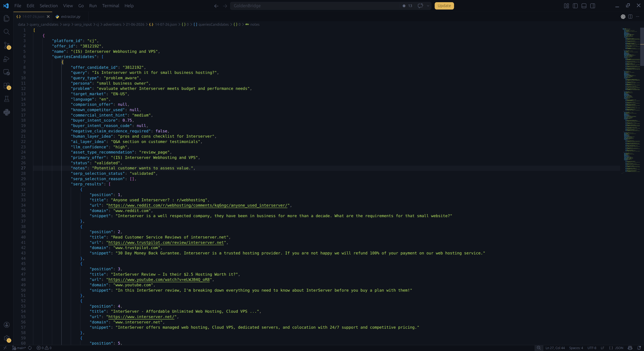Open the Remote Explorer view

7,72
